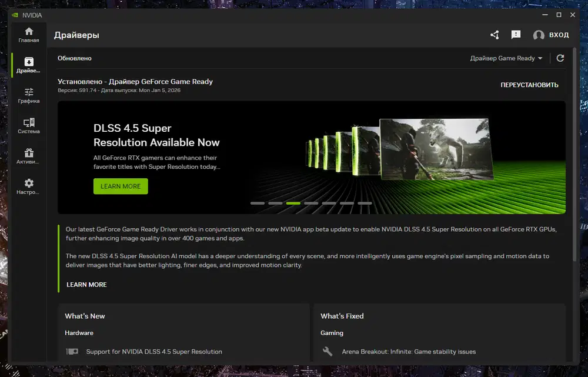The image size is (588, 377).
Task: Jump to the fourth banner slide indicator
Action: click(311, 203)
